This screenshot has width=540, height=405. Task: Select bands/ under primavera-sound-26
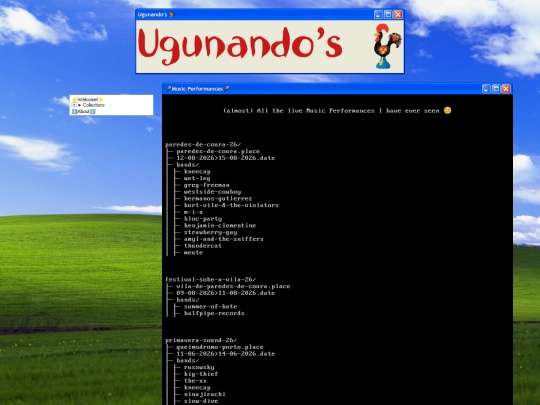(x=188, y=361)
